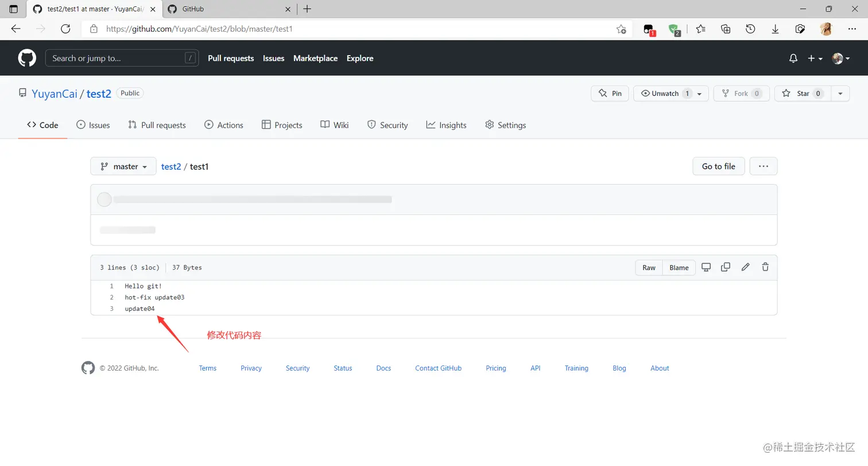Open API footer link
The image size is (868, 466).
click(x=536, y=368)
